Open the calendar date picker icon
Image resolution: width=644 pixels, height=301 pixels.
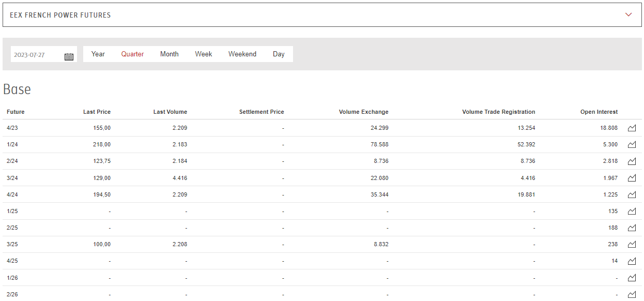[x=69, y=56]
